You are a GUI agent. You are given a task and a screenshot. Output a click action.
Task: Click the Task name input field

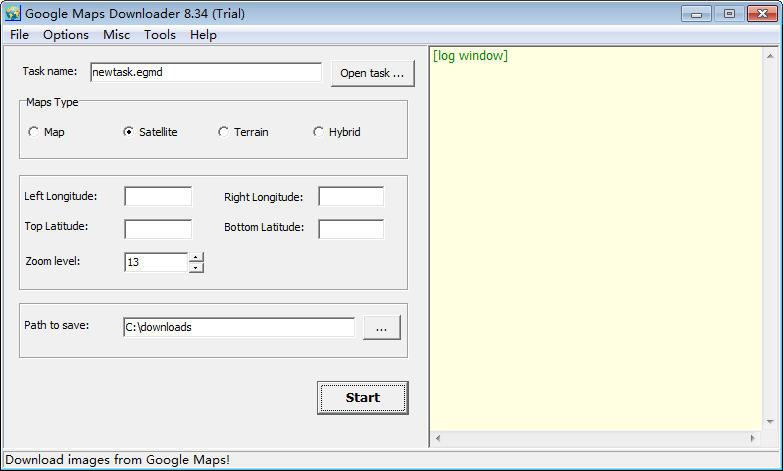(x=206, y=72)
